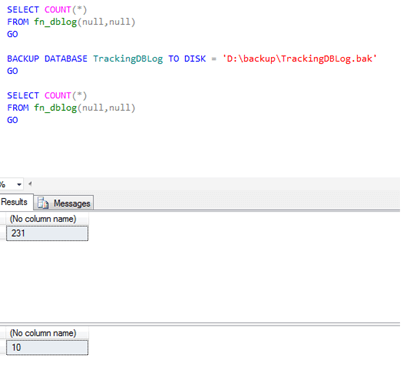Click the backup file path string
Image resolution: width=406 pixels, height=365 pixels.
[x=300, y=59]
